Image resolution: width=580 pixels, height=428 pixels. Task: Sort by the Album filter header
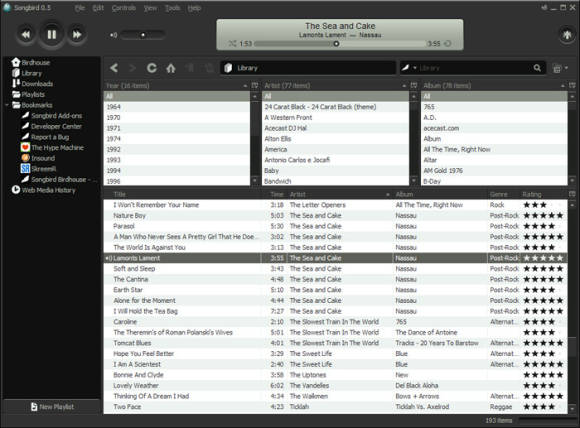(x=494, y=85)
